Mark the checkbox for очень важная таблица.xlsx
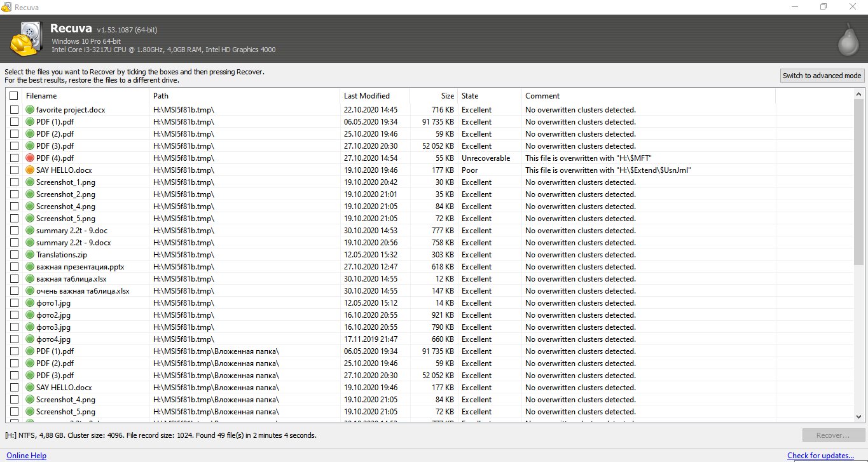 (14, 291)
